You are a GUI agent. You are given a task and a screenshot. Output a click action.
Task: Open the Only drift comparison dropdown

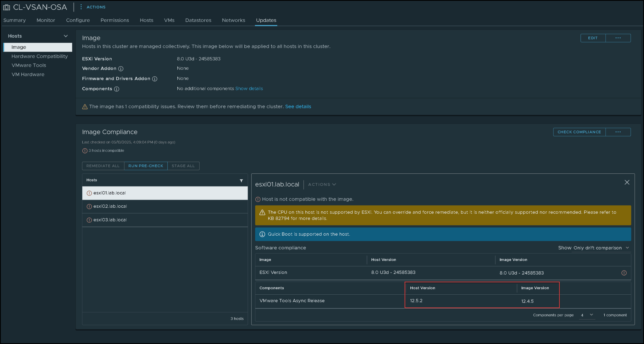601,248
